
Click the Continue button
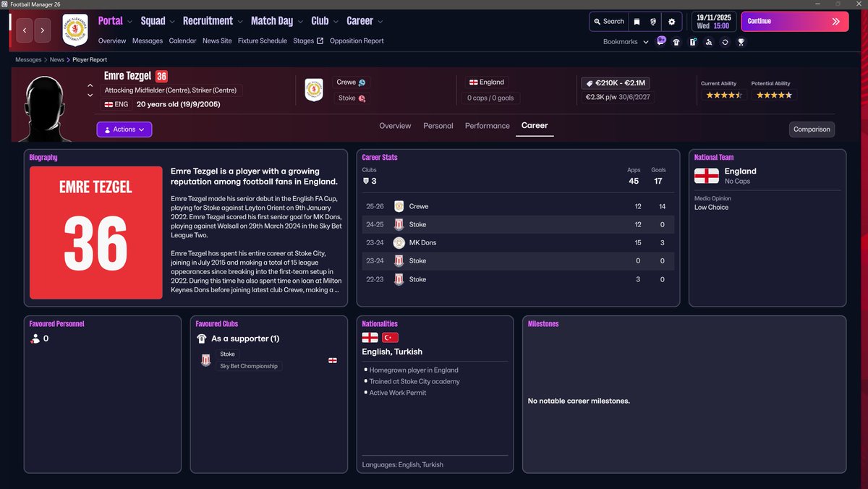(795, 22)
